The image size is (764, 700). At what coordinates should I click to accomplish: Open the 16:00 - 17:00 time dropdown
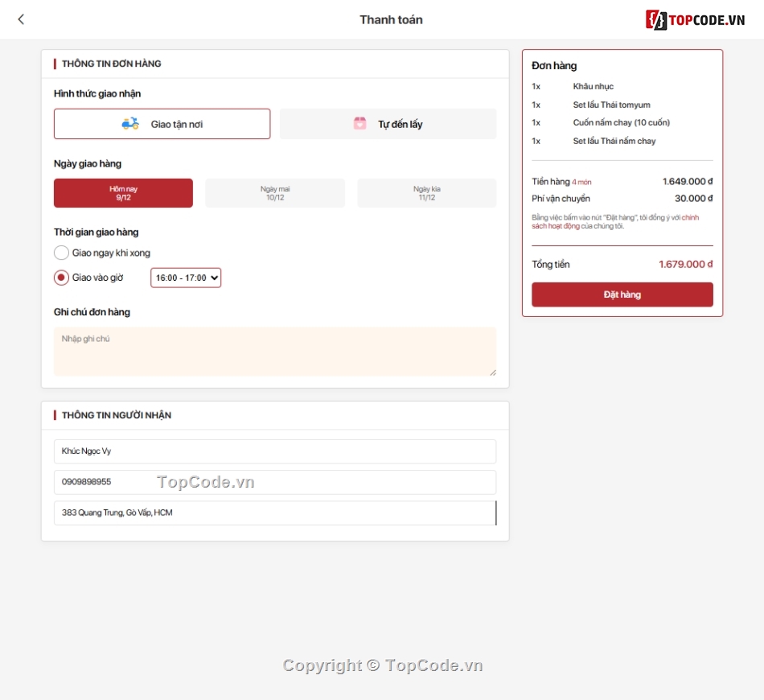pos(186,277)
